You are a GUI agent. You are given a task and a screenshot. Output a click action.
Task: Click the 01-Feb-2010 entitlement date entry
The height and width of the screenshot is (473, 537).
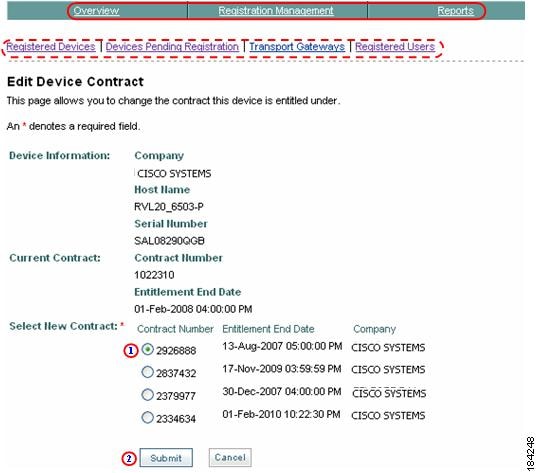[x=281, y=414]
